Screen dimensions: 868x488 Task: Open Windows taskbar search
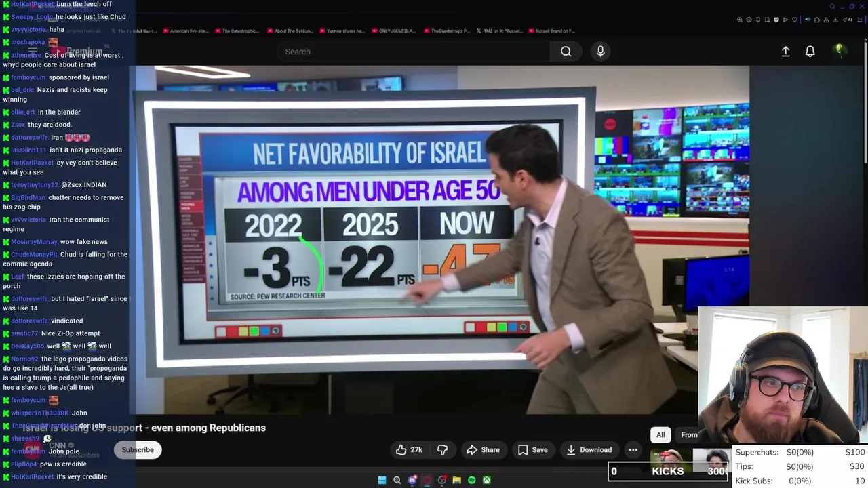coord(397,480)
